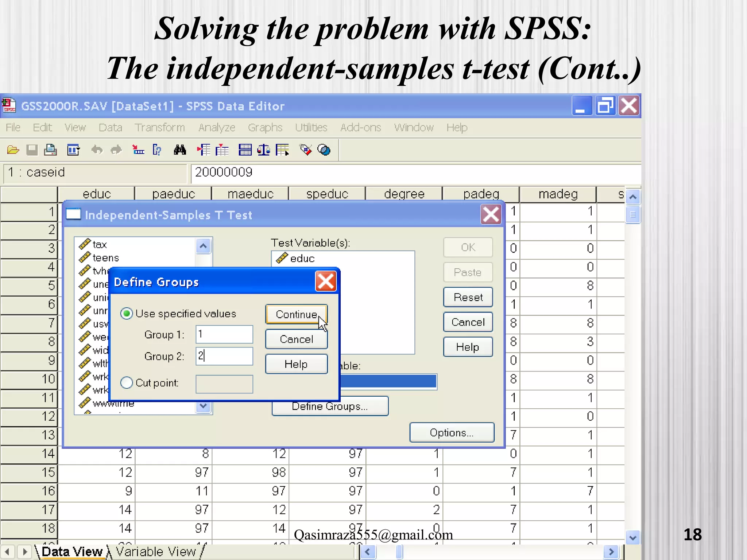Screen dimensions: 747x560
Task: Open the Dialog Recall toolbar icon
Action: 74,150
